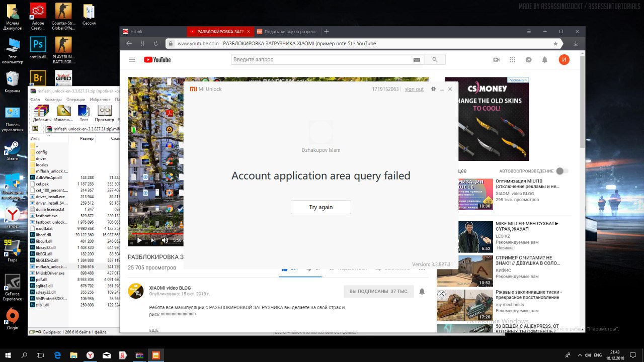Select MiUsbDriver.exe in WinRAR list

pyautogui.click(x=50, y=273)
